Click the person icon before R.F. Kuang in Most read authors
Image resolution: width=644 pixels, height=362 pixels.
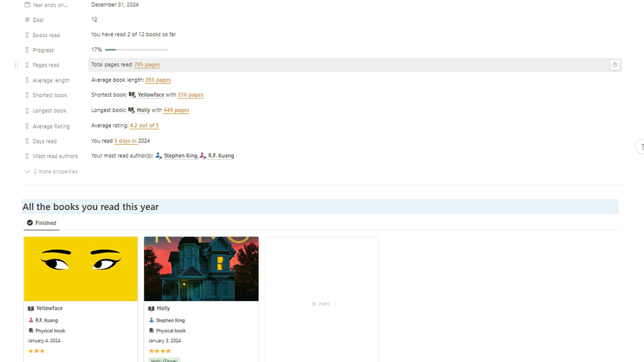202,156
